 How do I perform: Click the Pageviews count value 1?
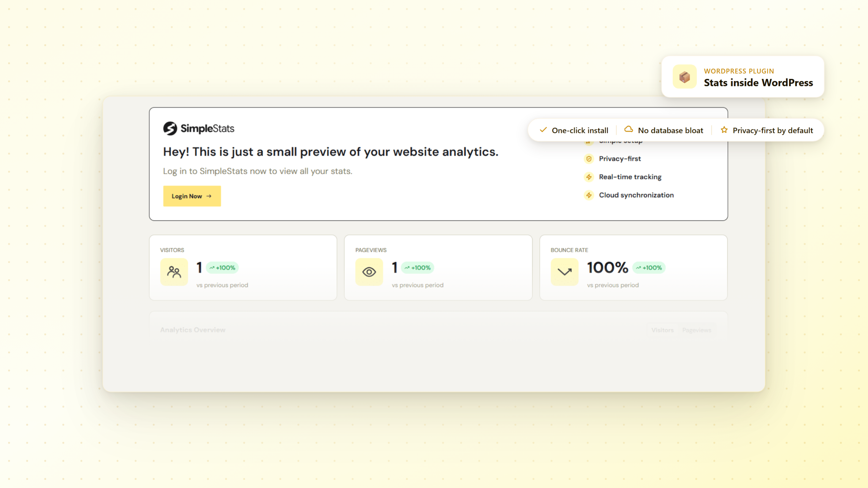(395, 267)
